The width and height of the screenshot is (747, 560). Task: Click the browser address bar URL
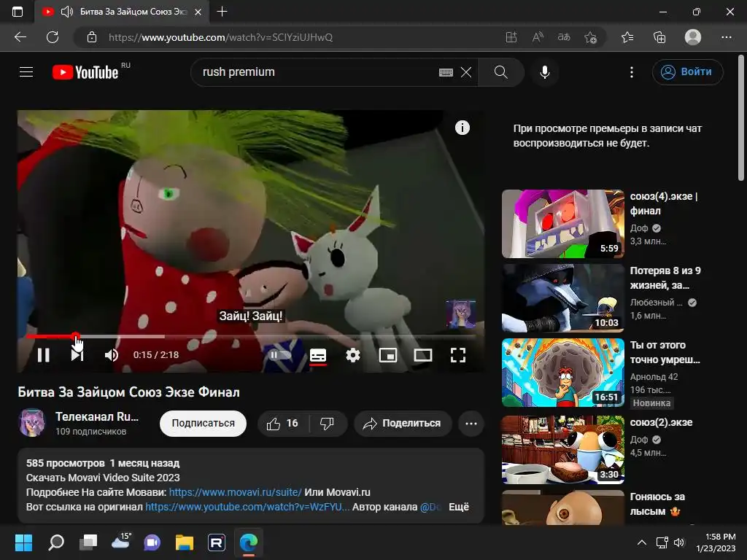pos(220,37)
